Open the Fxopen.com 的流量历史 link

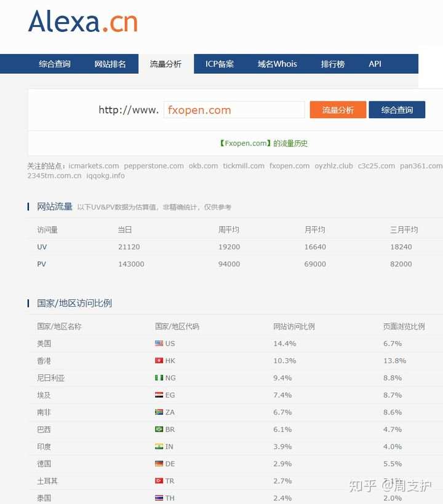tap(263, 143)
